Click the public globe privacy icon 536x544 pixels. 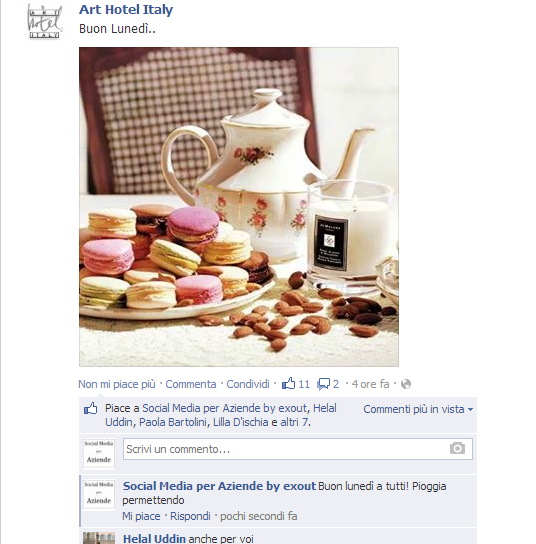pyautogui.click(x=406, y=384)
